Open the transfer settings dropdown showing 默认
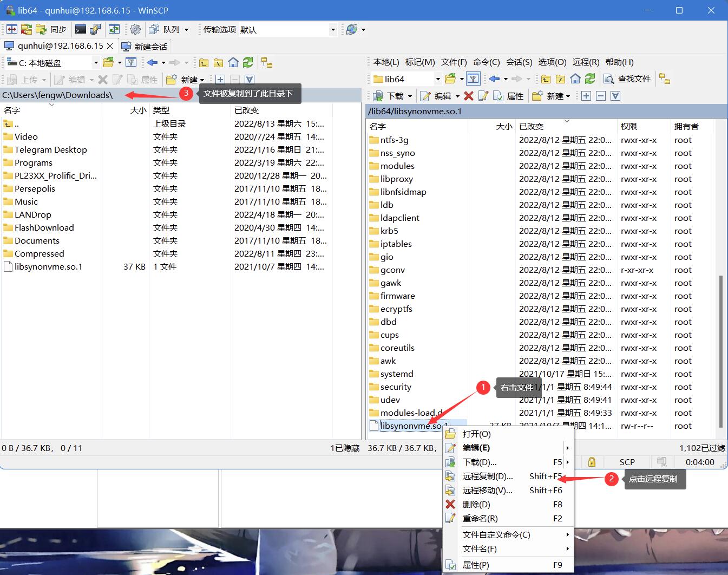728x575 pixels. (332, 30)
